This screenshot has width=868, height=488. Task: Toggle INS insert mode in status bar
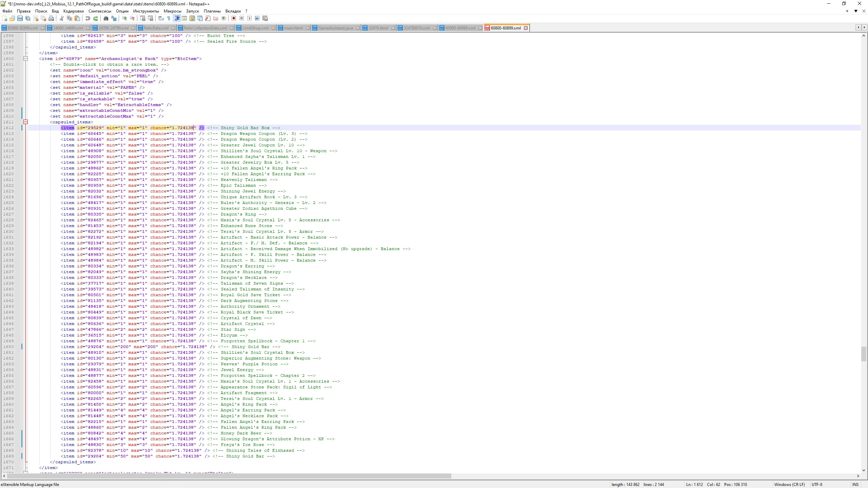click(x=855, y=485)
